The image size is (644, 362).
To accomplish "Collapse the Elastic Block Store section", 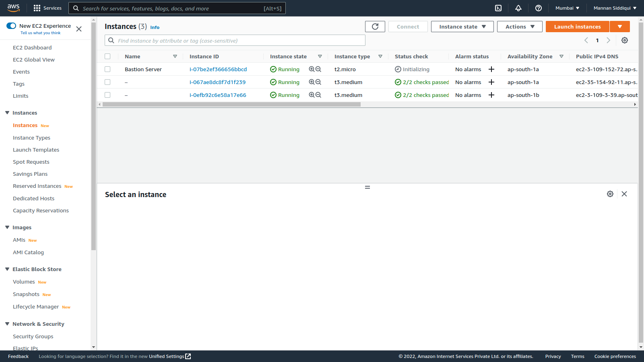I will point(7,269).
